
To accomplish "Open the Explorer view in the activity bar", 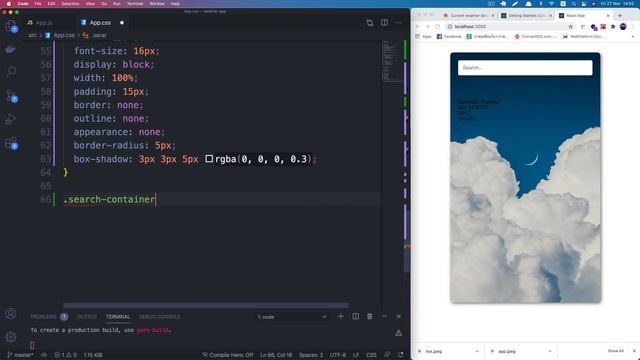I will click(11, 27).
